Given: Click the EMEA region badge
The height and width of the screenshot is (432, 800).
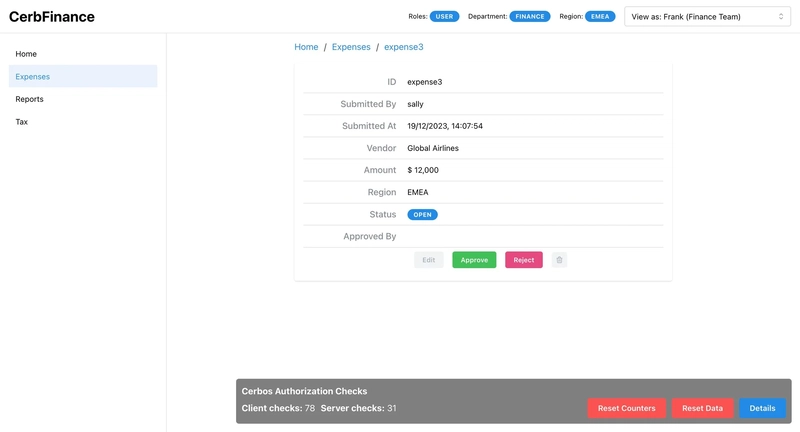Looking at the screenshot, I should pyautogui.click(x=599, y=16).
